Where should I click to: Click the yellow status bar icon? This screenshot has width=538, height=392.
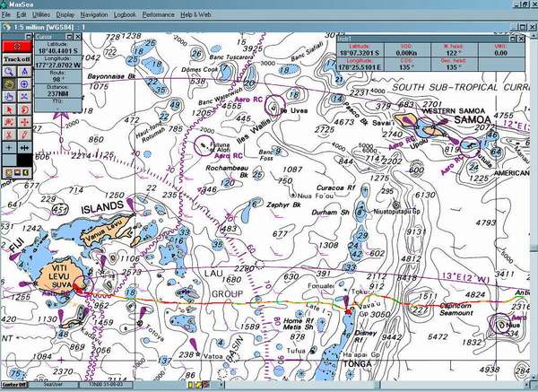click(x=190, y=385)
